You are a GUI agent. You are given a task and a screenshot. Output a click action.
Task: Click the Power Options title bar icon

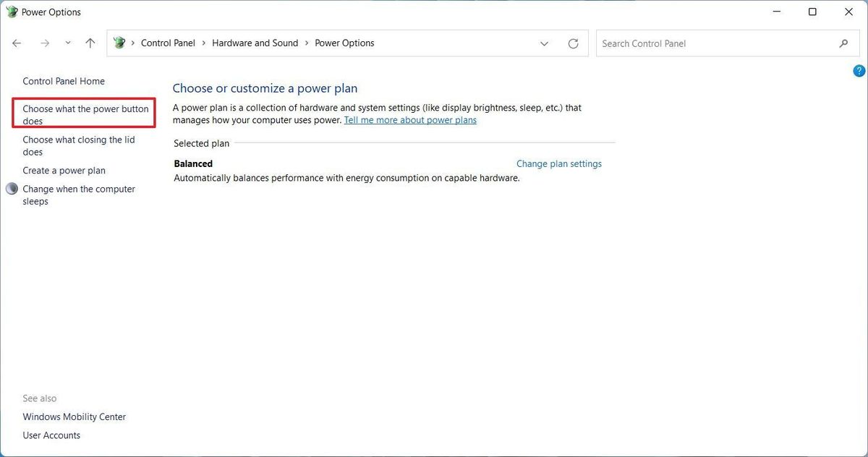tap(12, 12)
